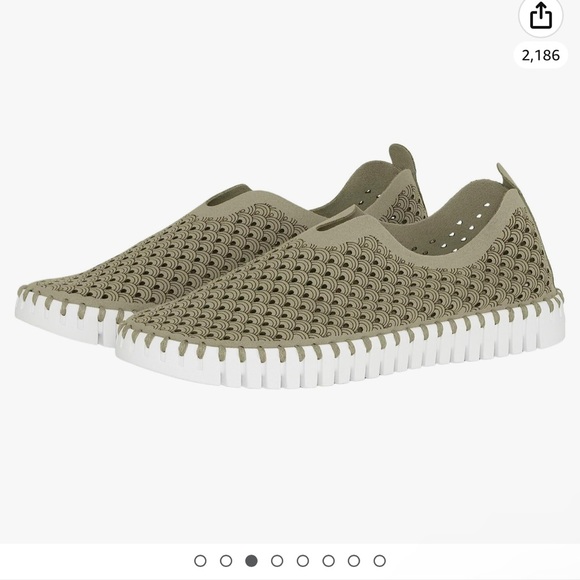Select the fifth carousel dot
The image size is (580, 580).
[x=303, y=561]
